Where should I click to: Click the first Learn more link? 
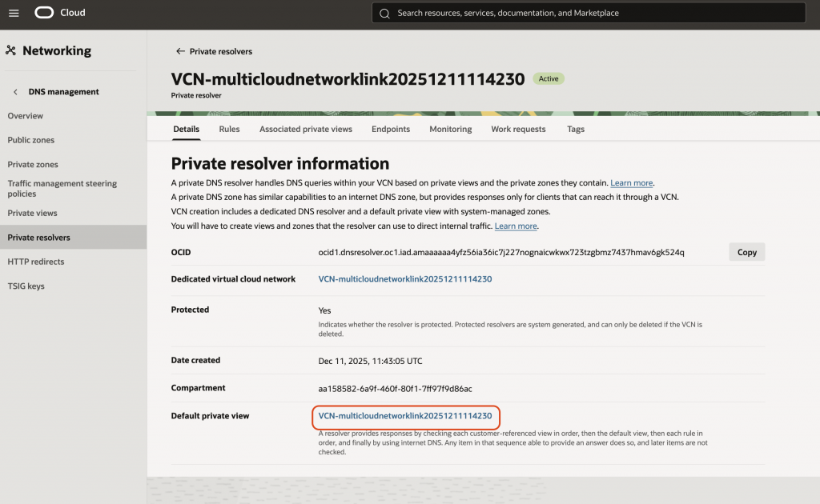632,183
